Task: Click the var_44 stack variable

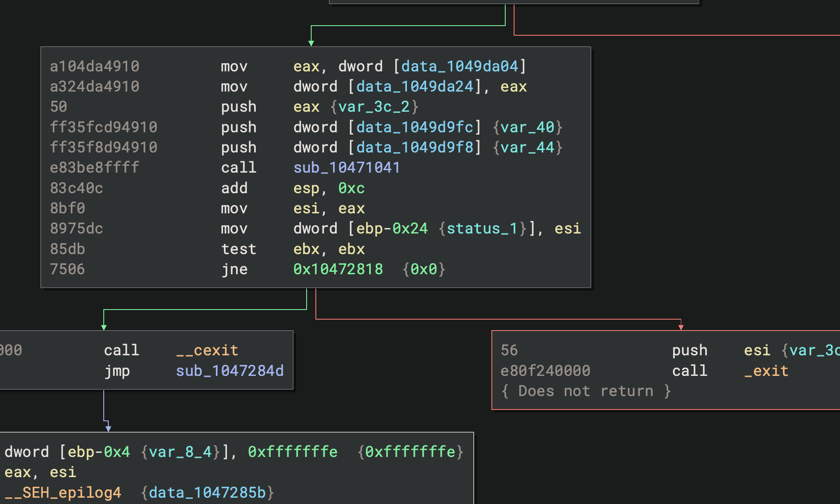Action: [527, 147]
